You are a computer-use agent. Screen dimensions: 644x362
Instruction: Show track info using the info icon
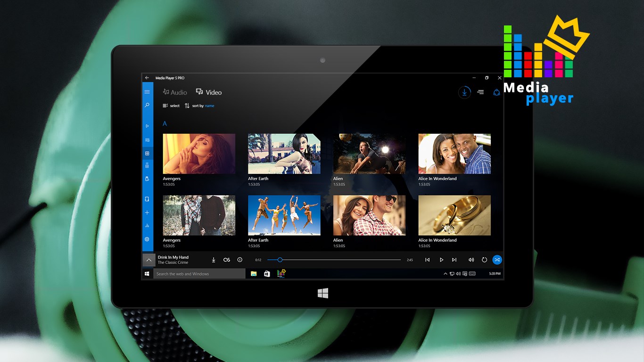(x=239, y=260)
